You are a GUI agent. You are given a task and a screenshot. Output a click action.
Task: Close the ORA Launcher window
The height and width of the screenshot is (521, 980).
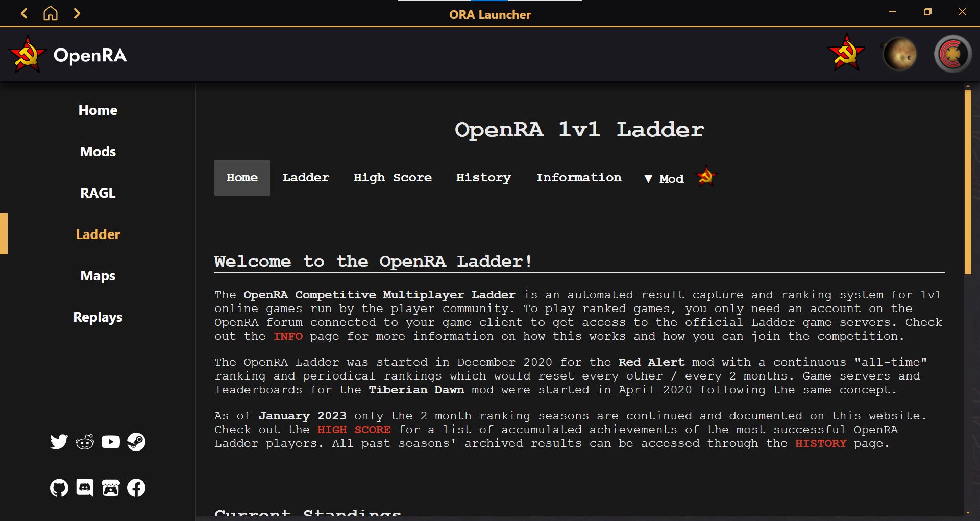pyautogui.click(x=963, y=12)
